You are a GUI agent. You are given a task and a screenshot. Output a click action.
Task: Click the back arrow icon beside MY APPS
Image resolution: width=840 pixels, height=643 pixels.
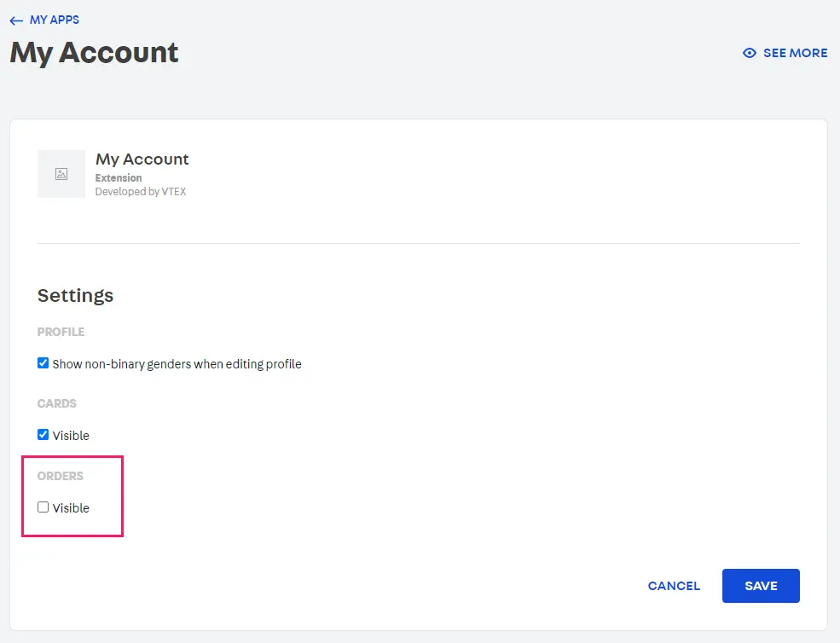[16, 20]
